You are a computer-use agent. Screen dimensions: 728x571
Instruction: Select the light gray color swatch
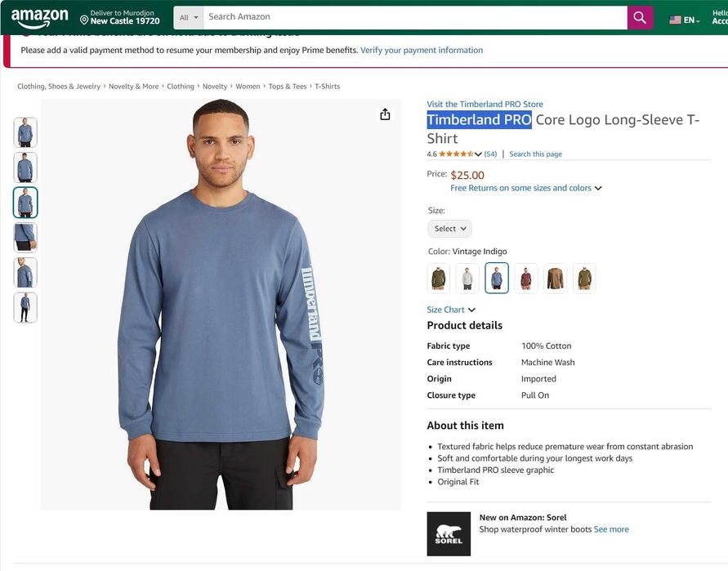(x=467, y=278)
